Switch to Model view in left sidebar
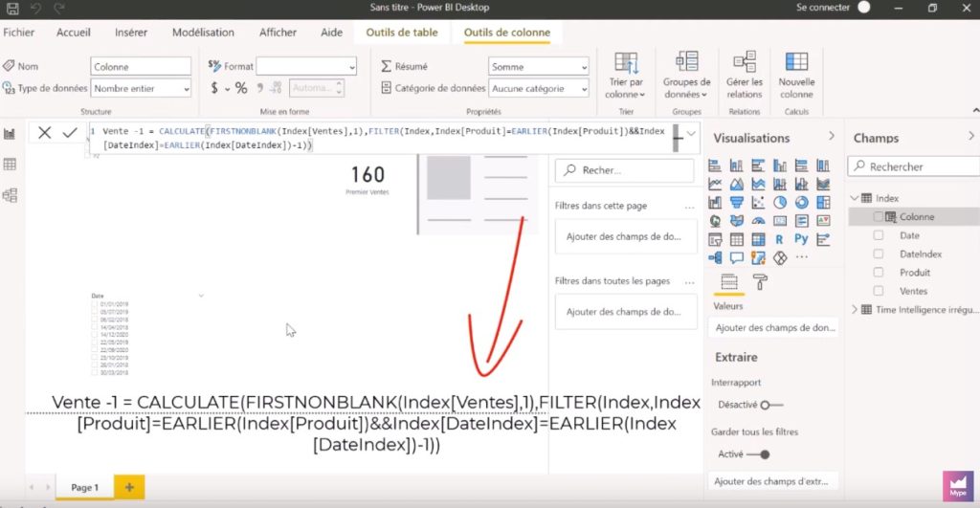Screen dimensions: 980x508 pos(10,195)
